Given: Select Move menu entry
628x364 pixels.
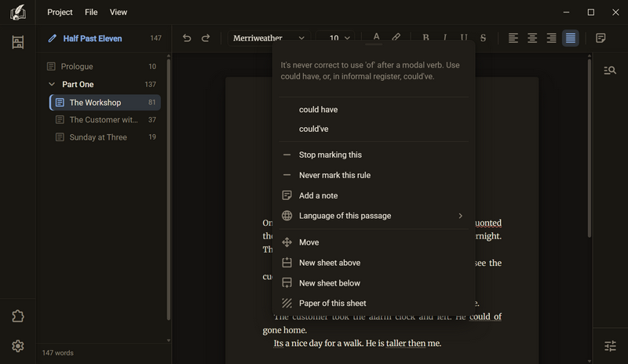Looking at the screenshot, I should (374, 242).
